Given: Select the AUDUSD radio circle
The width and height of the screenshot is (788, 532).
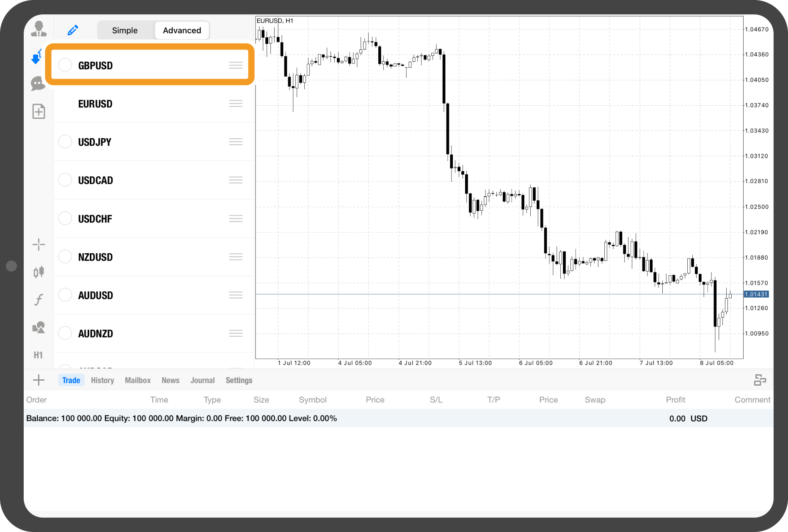Looking at the screenshot, I should [65, 295].
